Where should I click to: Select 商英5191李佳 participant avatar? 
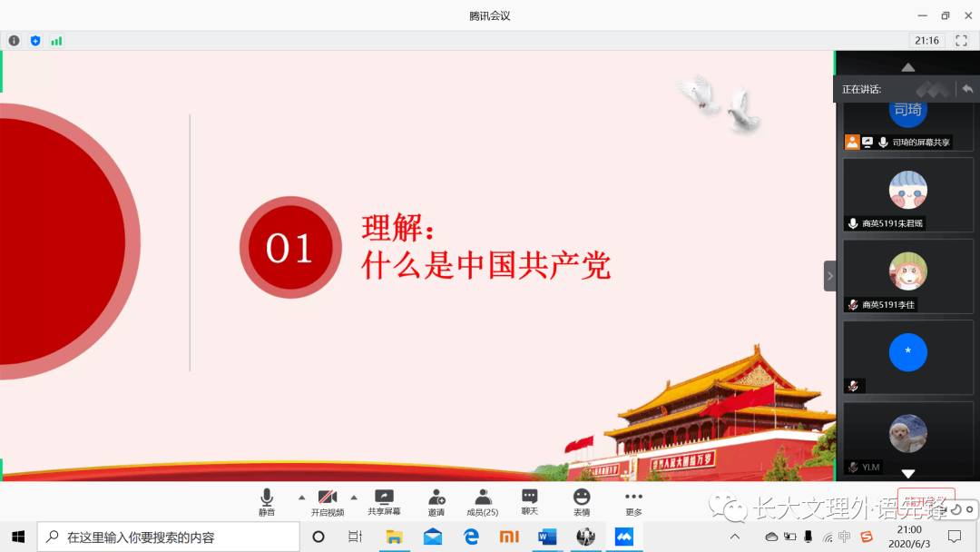[908, 271]
